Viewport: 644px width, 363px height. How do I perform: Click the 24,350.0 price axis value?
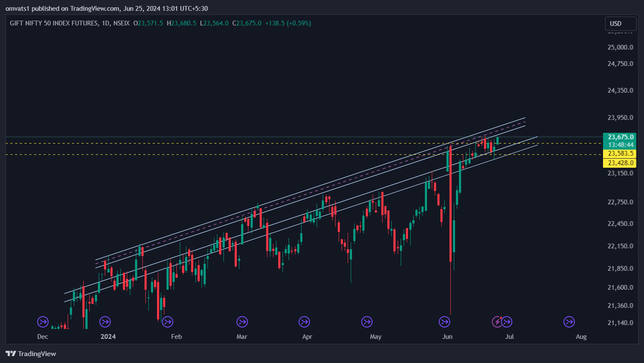(x=620, y=91)
